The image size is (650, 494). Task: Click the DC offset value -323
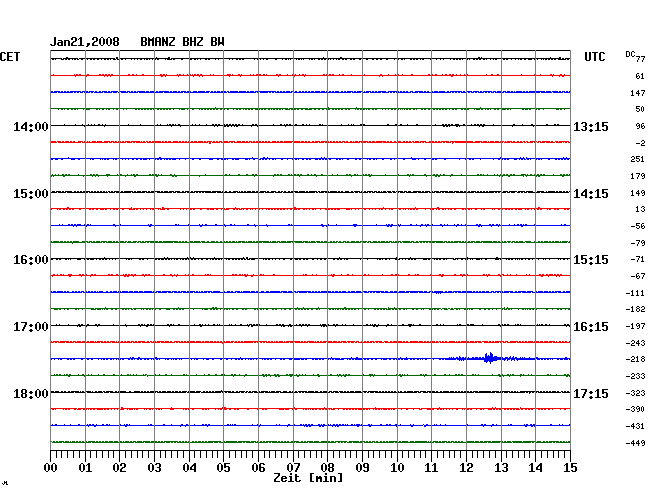(635, 393)
